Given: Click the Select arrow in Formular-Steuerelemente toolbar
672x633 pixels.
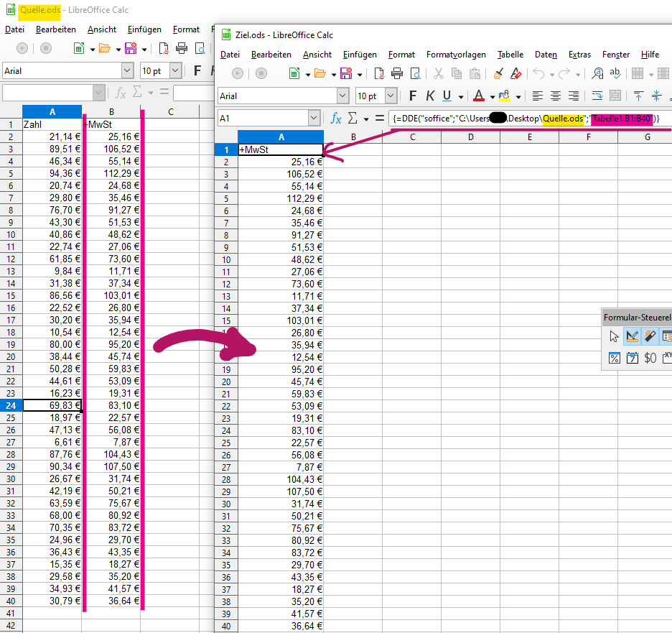Looking at the screenshot, I should pos(614,337).
